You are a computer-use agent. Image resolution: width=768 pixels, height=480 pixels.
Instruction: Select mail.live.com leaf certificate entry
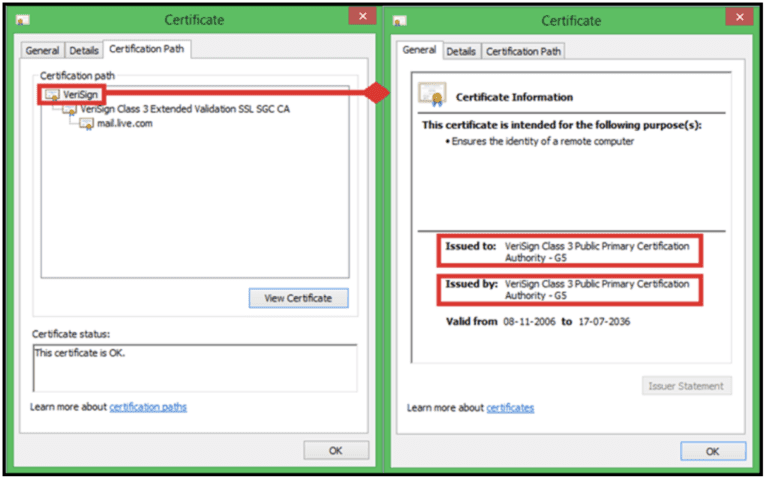click(124, 124)
